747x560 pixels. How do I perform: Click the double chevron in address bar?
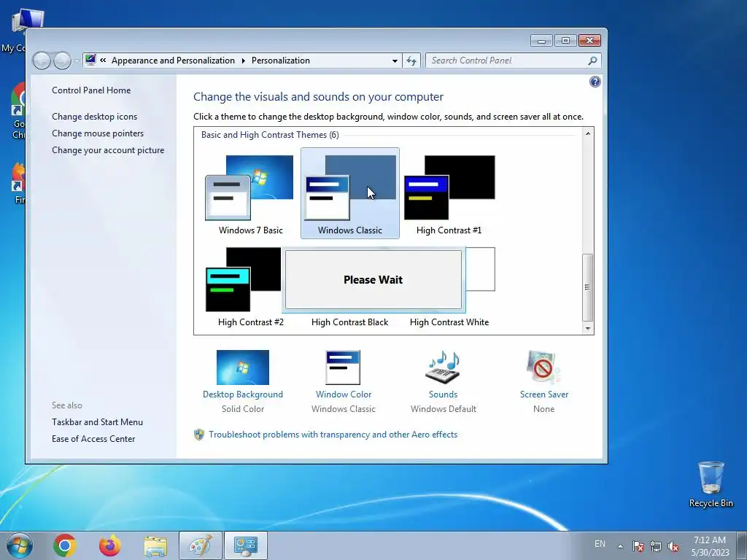coord(103,61)
